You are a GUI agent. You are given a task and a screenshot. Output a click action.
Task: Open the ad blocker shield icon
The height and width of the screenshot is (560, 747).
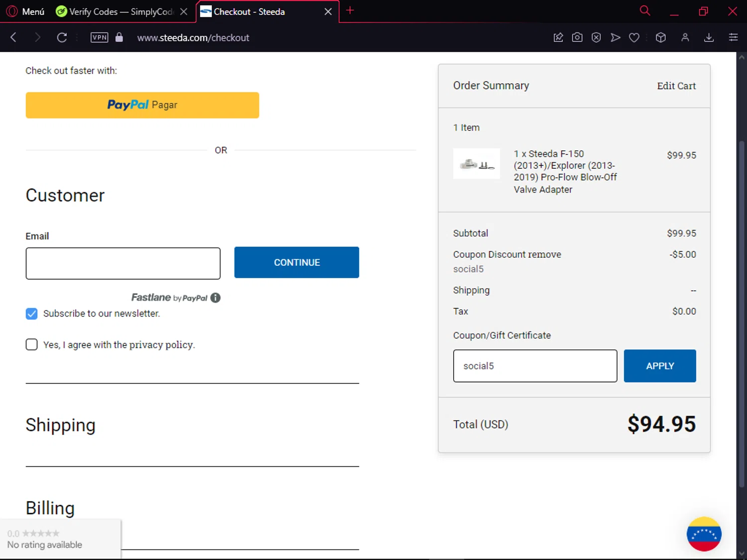click(596, 37)
